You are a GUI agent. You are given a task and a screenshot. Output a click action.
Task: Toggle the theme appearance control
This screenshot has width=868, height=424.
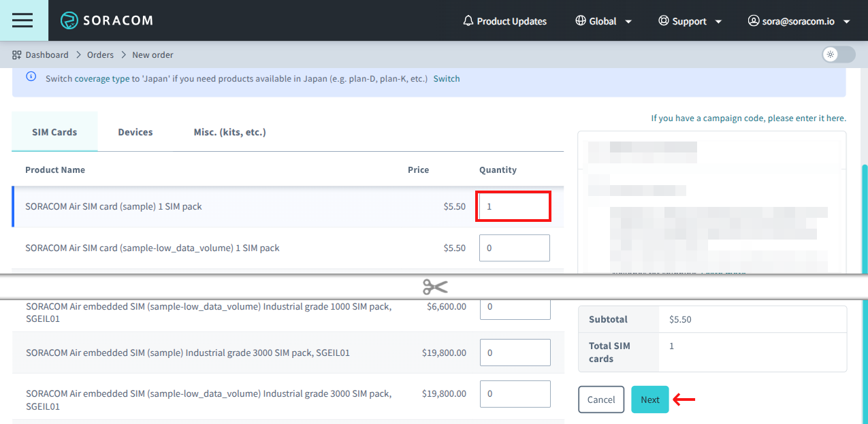(837, 54)
